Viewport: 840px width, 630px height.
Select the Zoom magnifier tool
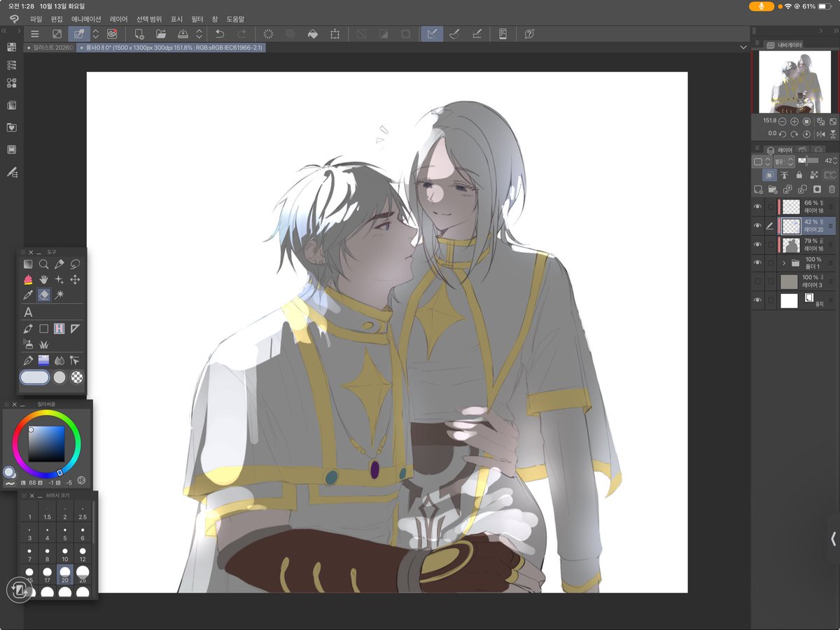coord(43,264)
